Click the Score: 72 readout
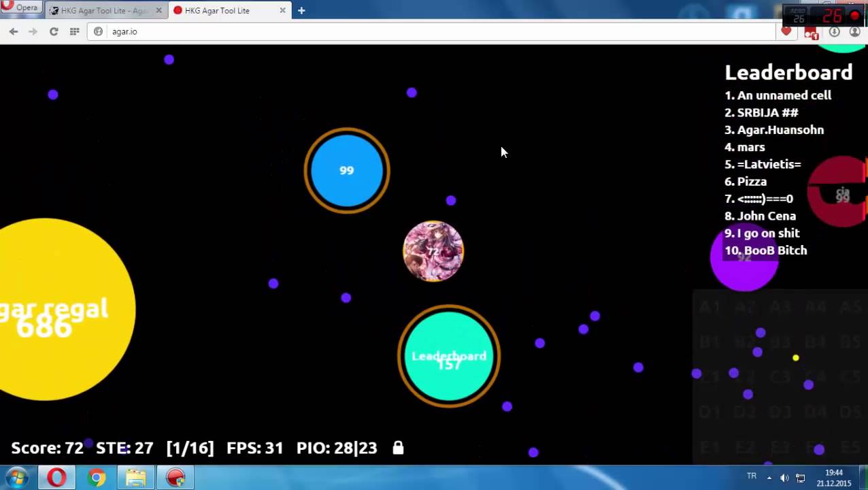Image resolution: width=868 pixels, height=490 pixels. point(47,448)
